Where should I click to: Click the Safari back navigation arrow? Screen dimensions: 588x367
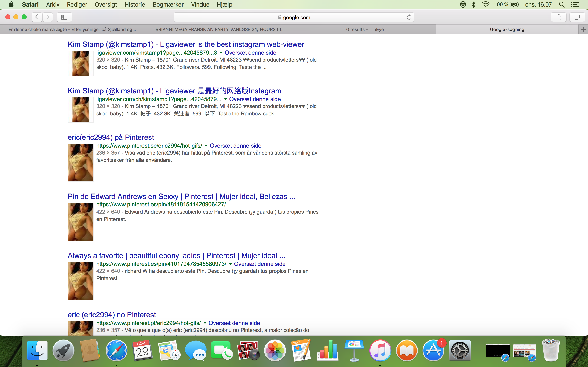37,17
